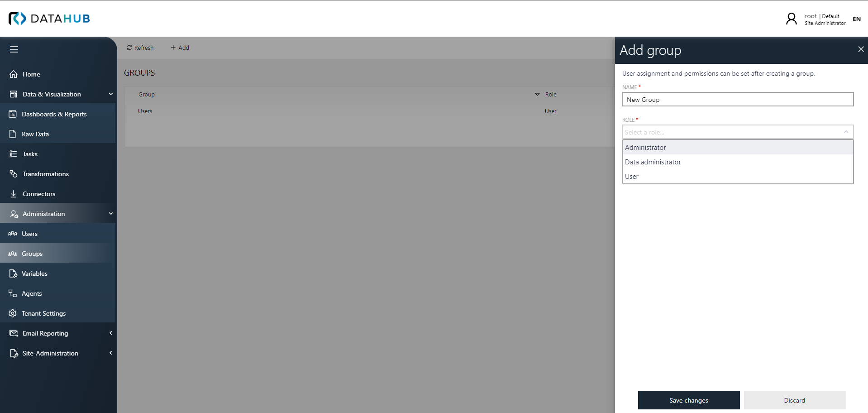Click the Save changes button
This screenshot has height=413, width=868.
[688, 400]
